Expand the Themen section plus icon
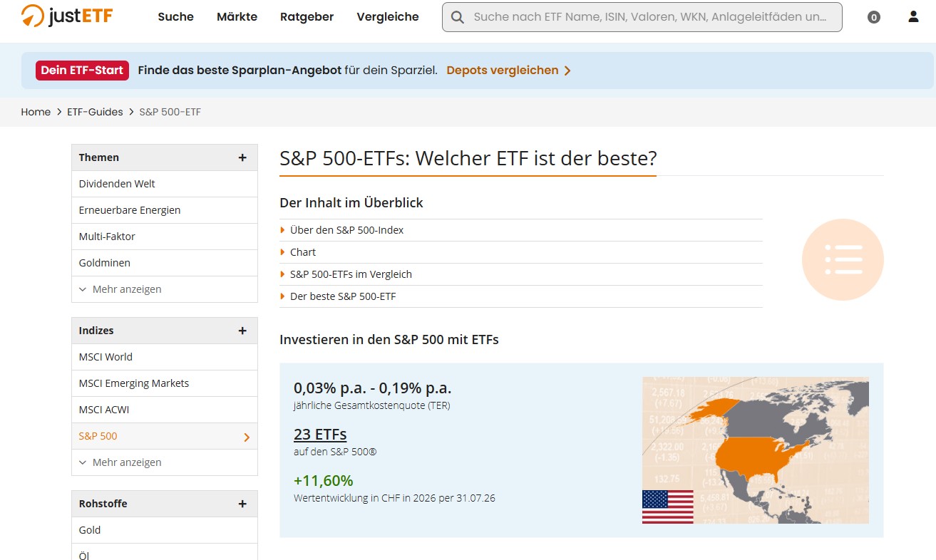The height and width of the screenshot is (560, 936). tap(242, 157)
